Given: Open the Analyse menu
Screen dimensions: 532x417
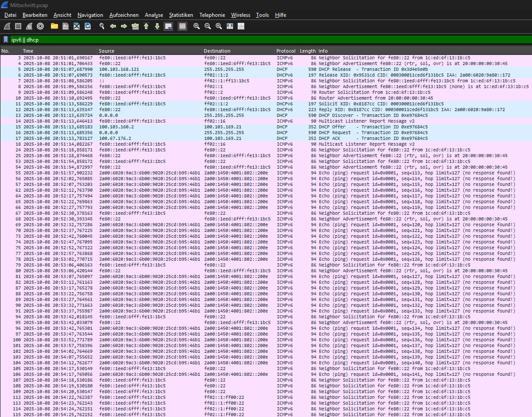Looking at the screenshot, I should (x=154, y=15).
